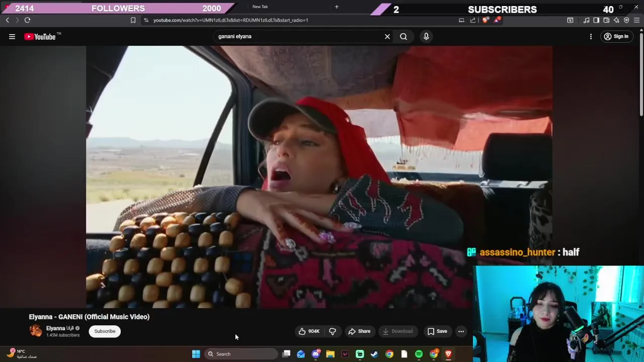Image resolution: width=644 pixels, height=362 pixels.
Task: Open more actions ellipsis under video
Action: click(461, 331)
